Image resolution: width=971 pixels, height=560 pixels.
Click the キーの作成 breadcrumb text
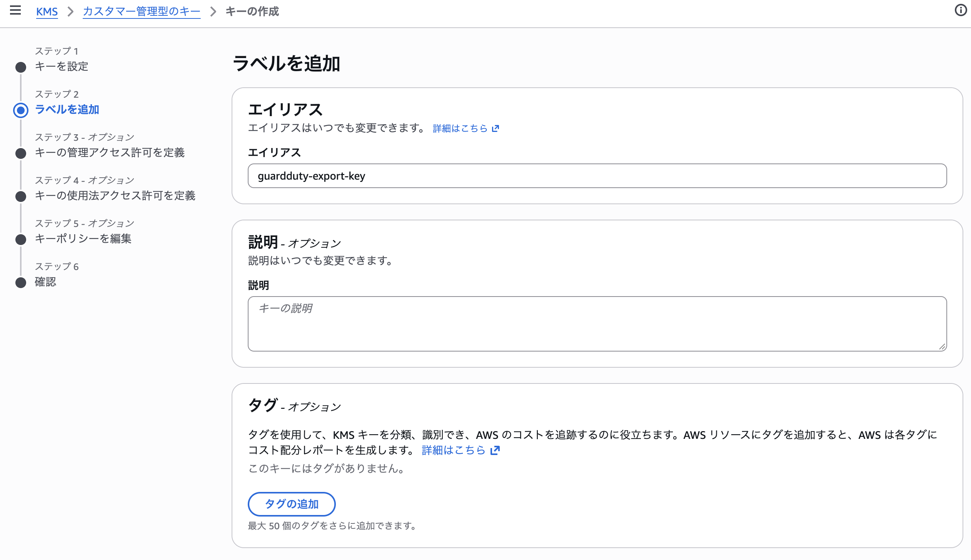pos(252,12)
